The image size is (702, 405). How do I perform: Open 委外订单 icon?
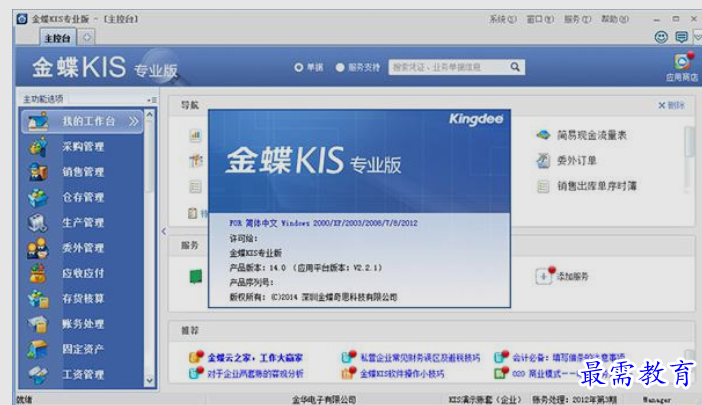click(543, 160)
